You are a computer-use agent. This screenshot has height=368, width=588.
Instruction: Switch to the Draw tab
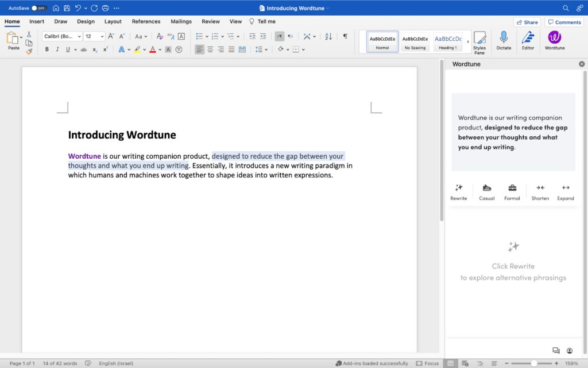pos(61,21)
